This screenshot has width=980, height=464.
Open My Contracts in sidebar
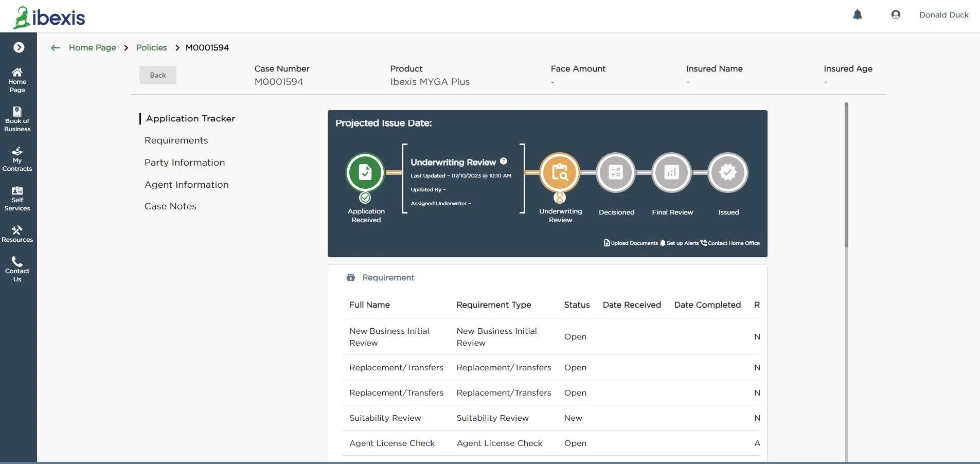pyautogui.click(x=17, y=159)
